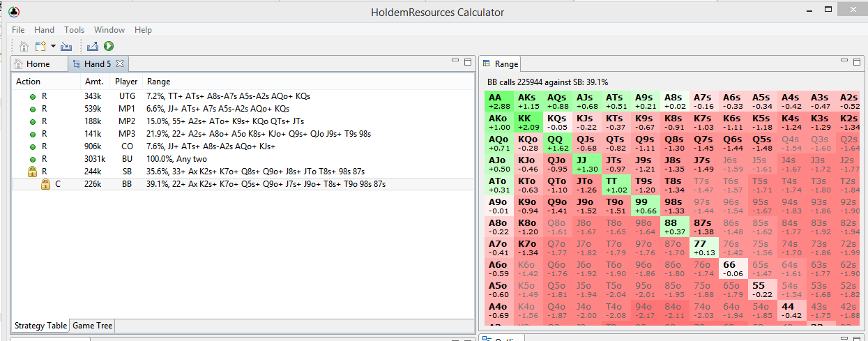Viewport: 868px width, 341px height.
Task: Click the 77 +0.13 grid cell
Action: pyautogui.click(x=703, y=248)
